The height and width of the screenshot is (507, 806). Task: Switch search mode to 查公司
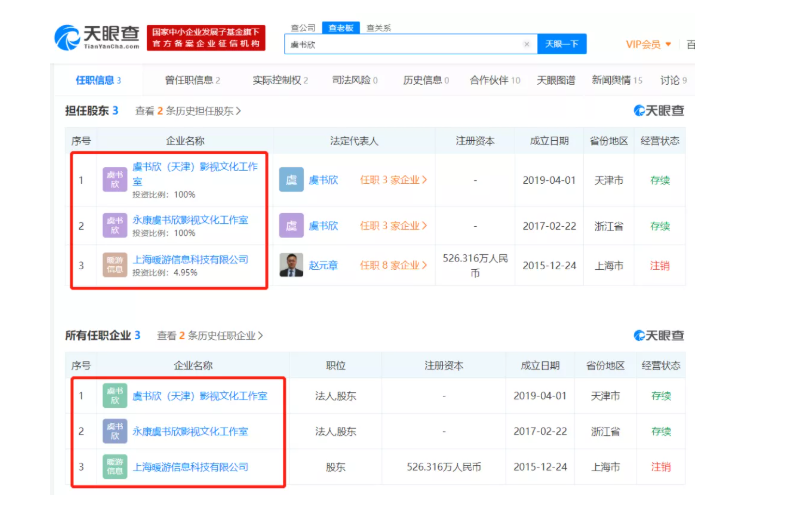coord(303,28)
